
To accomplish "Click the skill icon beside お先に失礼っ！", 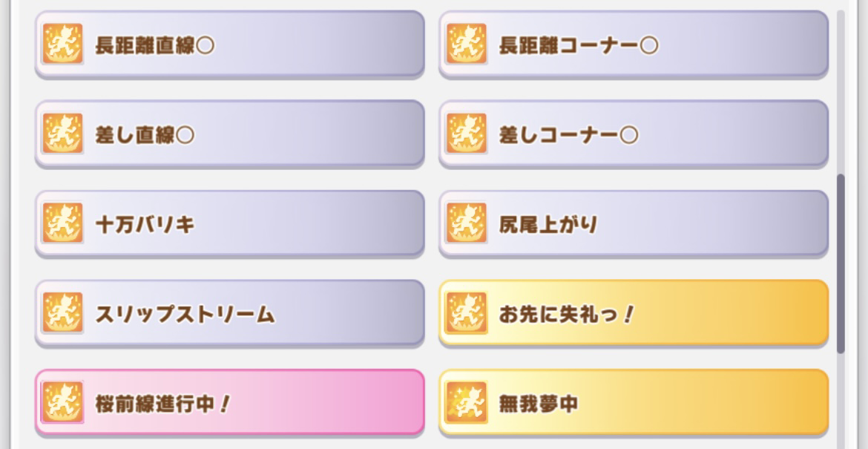I will pyautogui.click(x=467, y=312).
